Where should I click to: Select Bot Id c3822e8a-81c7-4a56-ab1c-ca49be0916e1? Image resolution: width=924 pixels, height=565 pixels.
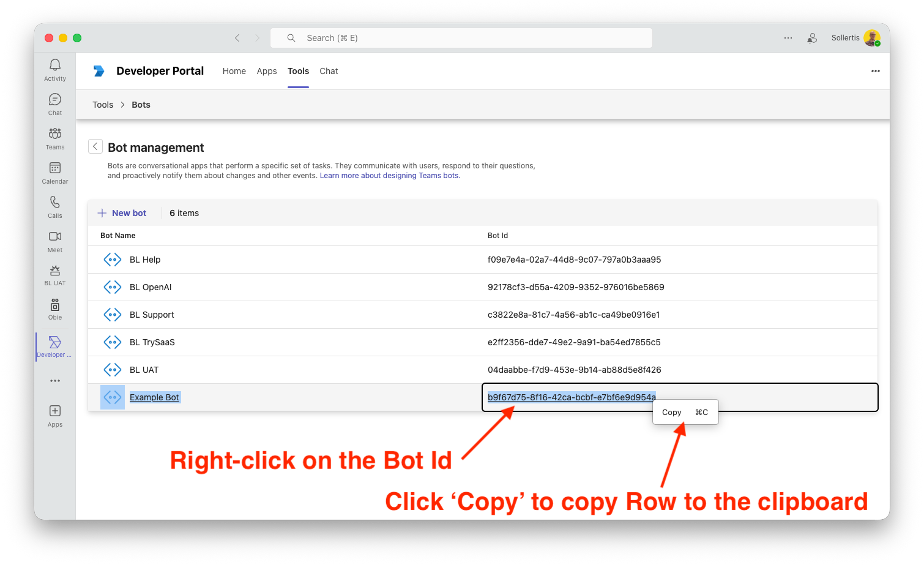coord(573,315)
